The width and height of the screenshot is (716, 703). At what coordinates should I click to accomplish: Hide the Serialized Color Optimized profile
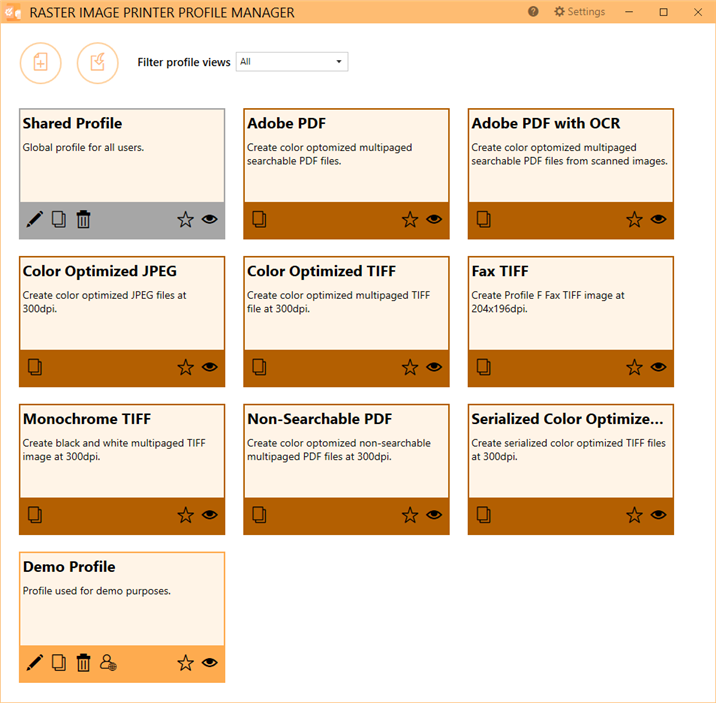pyautogui.click(x=658, y=515)
